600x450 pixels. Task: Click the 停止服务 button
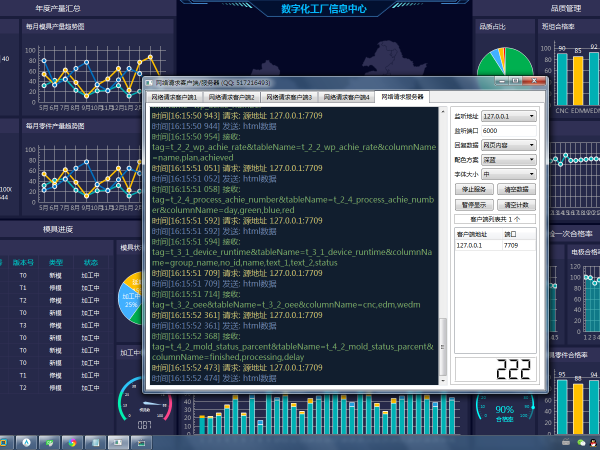(475, 188)
